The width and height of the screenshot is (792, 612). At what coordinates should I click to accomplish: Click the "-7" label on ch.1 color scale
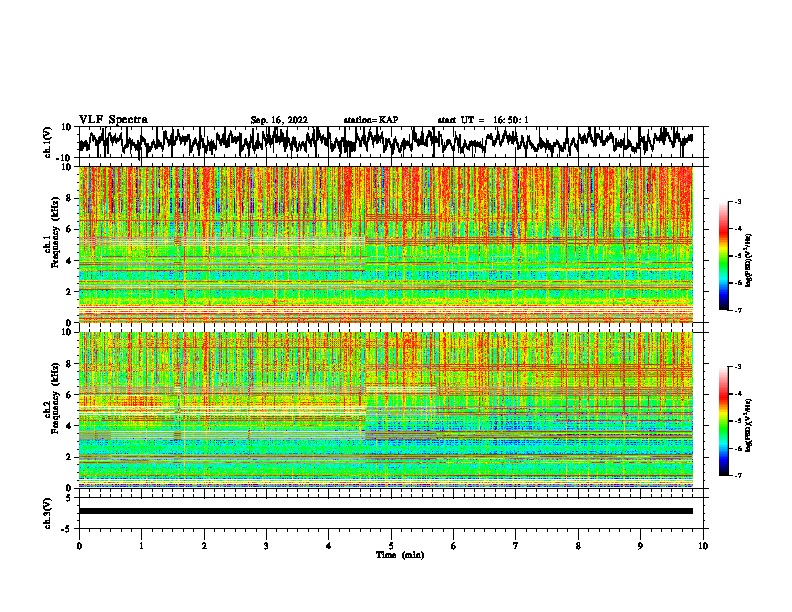737,310
